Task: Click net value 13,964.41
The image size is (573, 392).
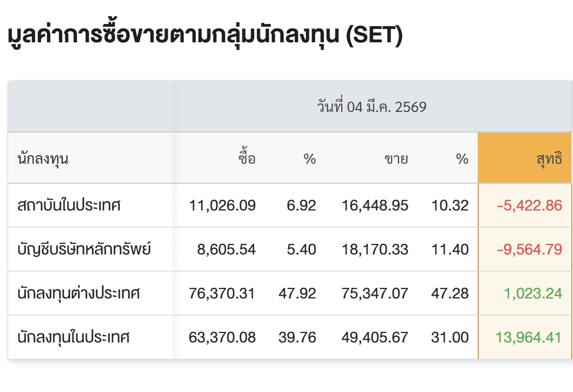Action: pos(528,337)
